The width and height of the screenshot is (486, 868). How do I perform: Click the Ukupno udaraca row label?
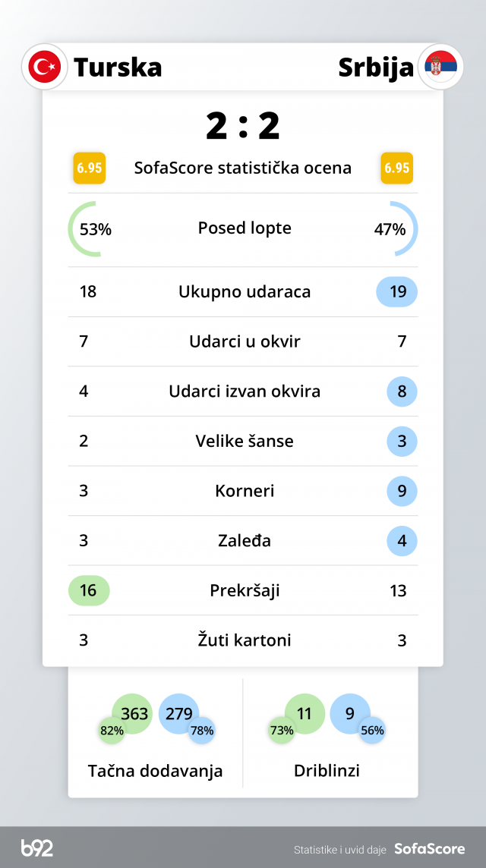(x=245, y=292)
